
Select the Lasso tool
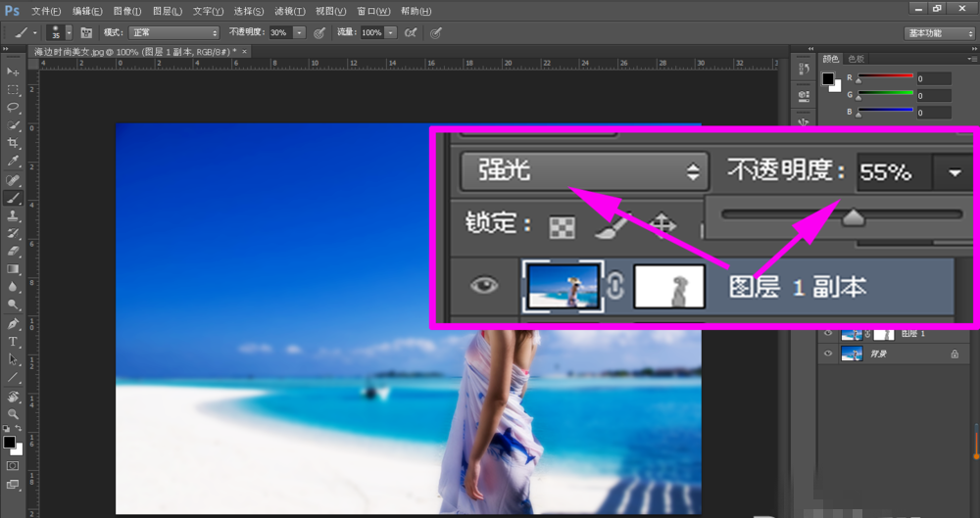pos(14,107)
